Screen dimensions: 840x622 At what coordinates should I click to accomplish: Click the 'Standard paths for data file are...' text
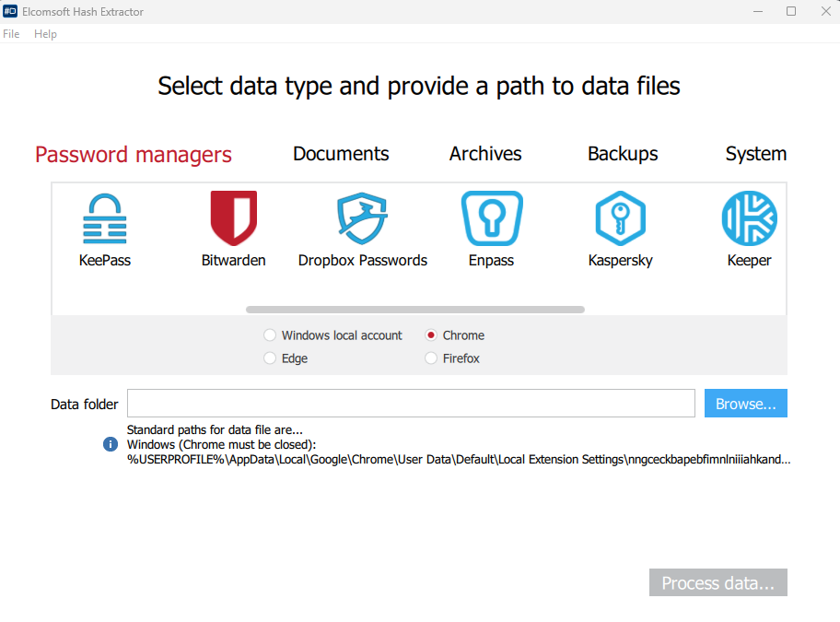(215, 429)
